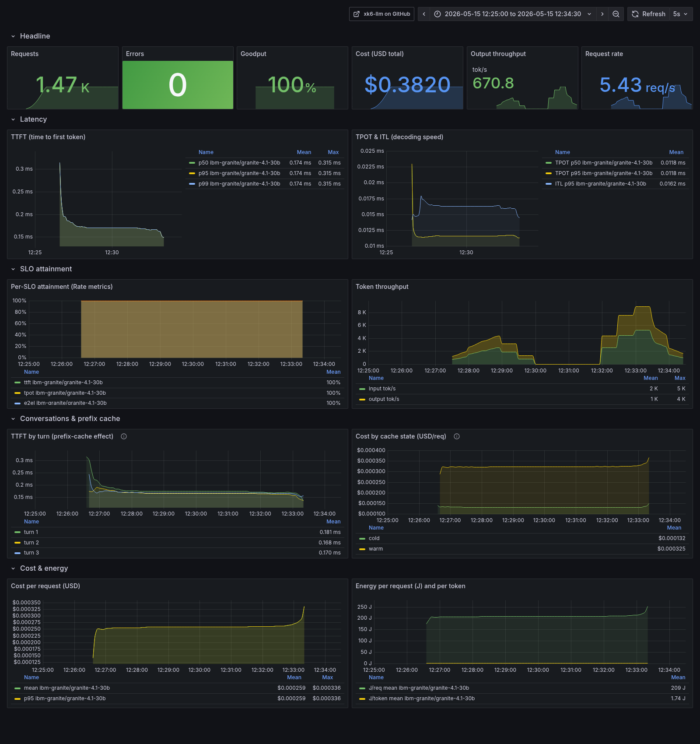Toggle output tok/s series visibility
This screenshot has height=744, width=700.
pos(384,399)
